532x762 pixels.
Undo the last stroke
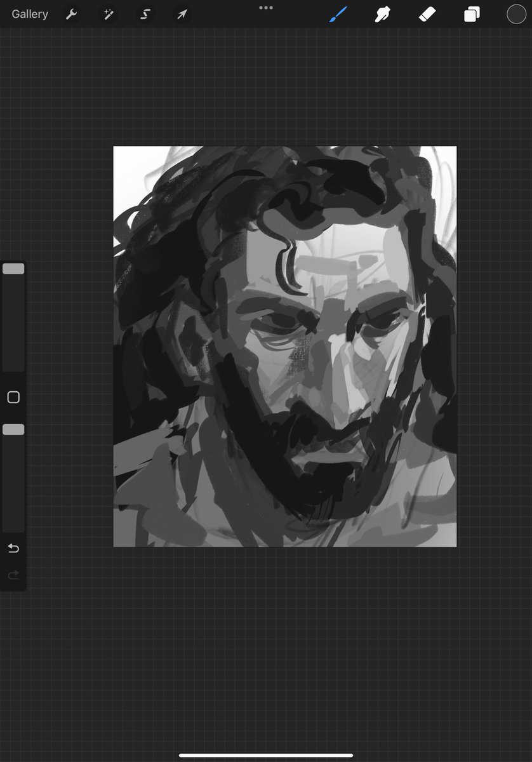[13, 548]
